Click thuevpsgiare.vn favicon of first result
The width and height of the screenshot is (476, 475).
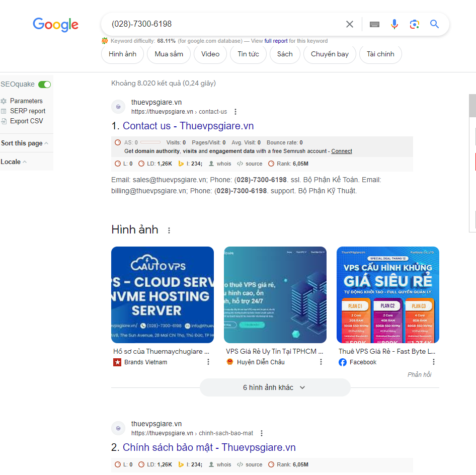[x=118, y=107]
